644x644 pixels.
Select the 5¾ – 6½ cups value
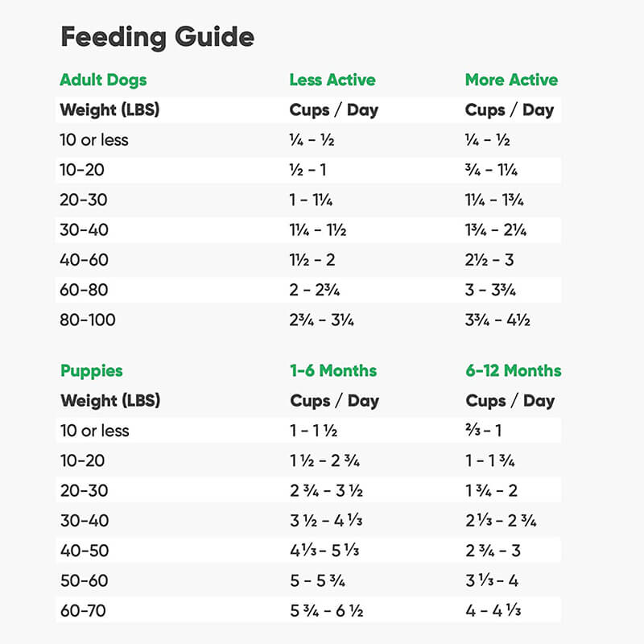[327, 611]
